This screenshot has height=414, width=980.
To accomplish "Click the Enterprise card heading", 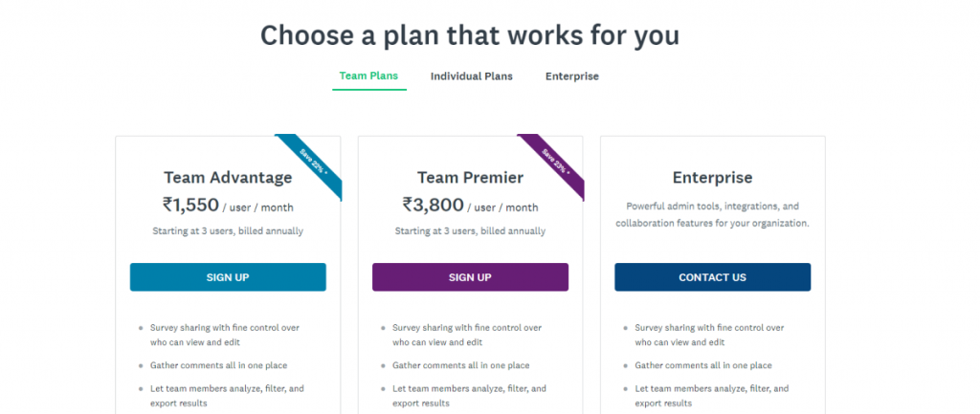I will tap(712, 178).
